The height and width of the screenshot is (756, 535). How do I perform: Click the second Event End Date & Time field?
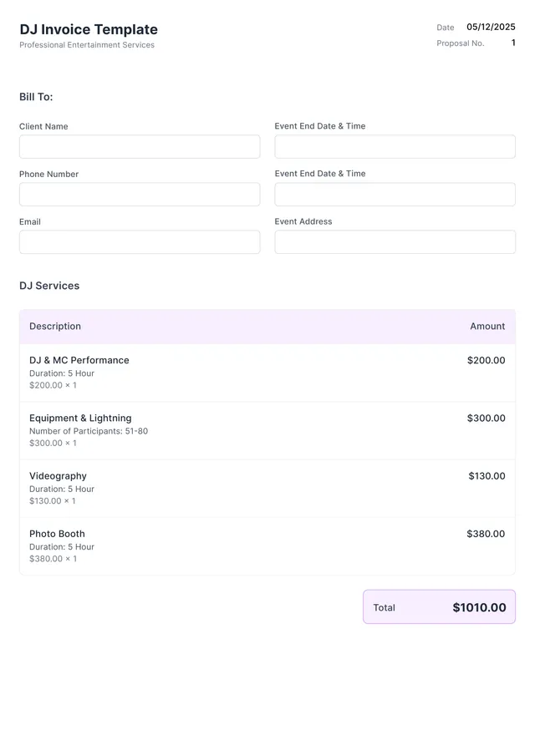pos(395,194)
